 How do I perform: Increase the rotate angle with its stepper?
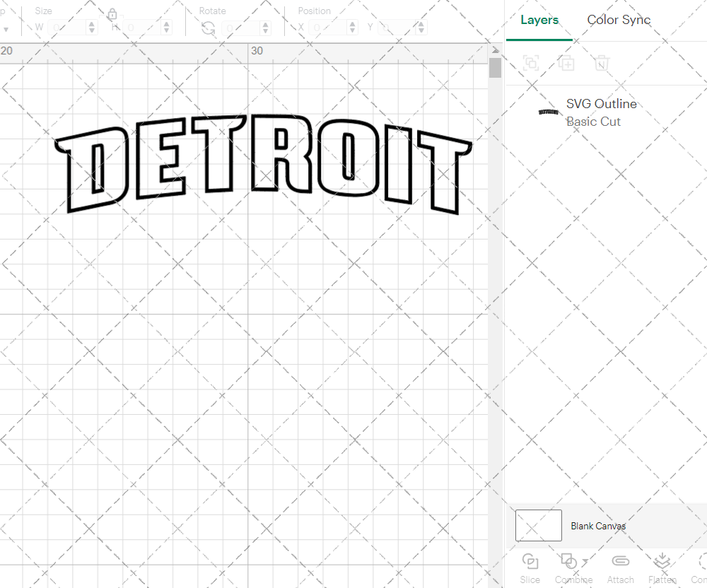[265, 23]
